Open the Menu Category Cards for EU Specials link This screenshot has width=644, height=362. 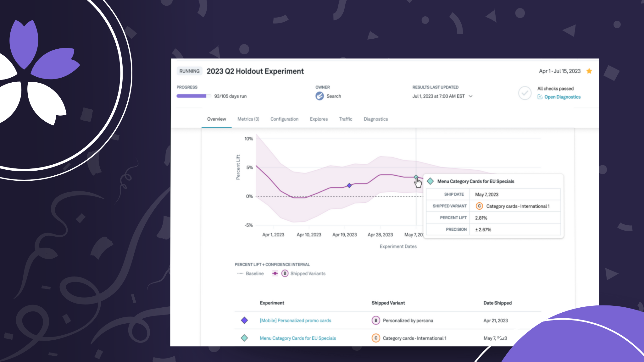[298, 338]
